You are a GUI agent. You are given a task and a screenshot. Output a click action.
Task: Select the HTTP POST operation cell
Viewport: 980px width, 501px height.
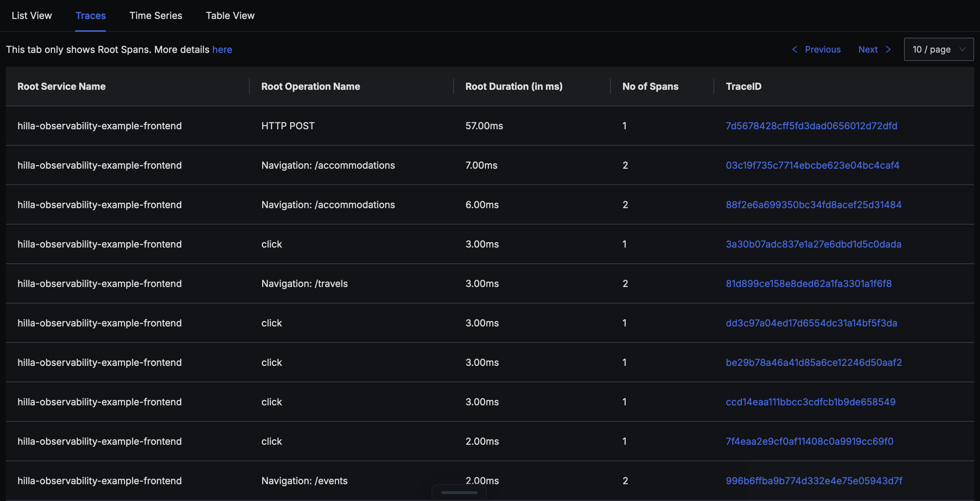pos(288,126)
